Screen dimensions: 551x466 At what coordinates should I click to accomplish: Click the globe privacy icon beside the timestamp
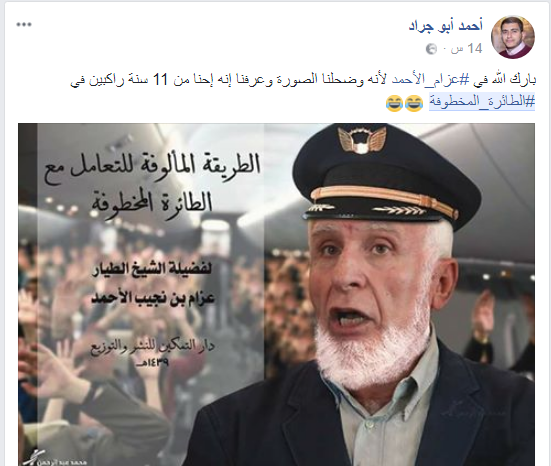coord(431,49)
